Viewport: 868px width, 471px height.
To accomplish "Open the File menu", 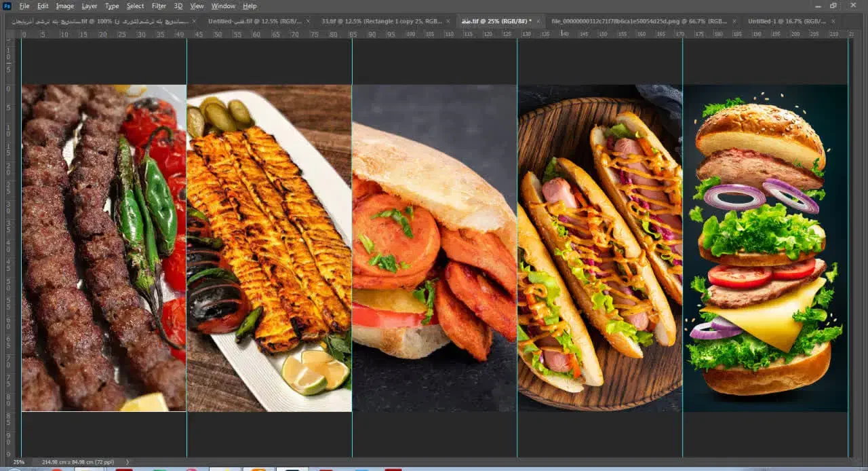I will point(24,6).
